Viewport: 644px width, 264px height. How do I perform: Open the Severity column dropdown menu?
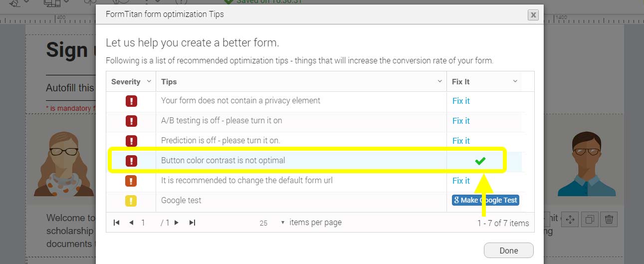point(149,81)
